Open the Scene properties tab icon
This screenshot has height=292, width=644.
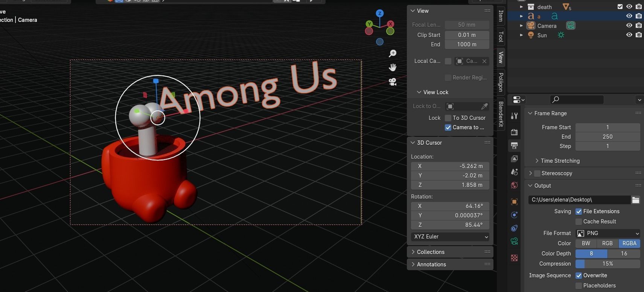pyautogui.click(x=514, y=172)
